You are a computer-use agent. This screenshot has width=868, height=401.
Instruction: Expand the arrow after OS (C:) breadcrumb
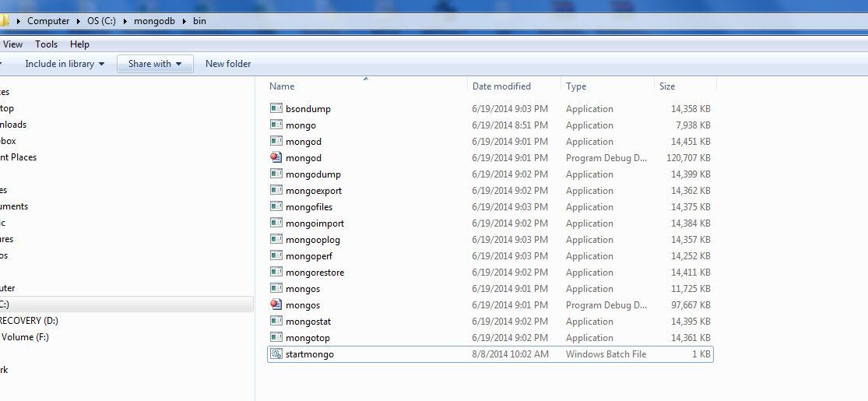pyautogui.click(x=125, y=21)
